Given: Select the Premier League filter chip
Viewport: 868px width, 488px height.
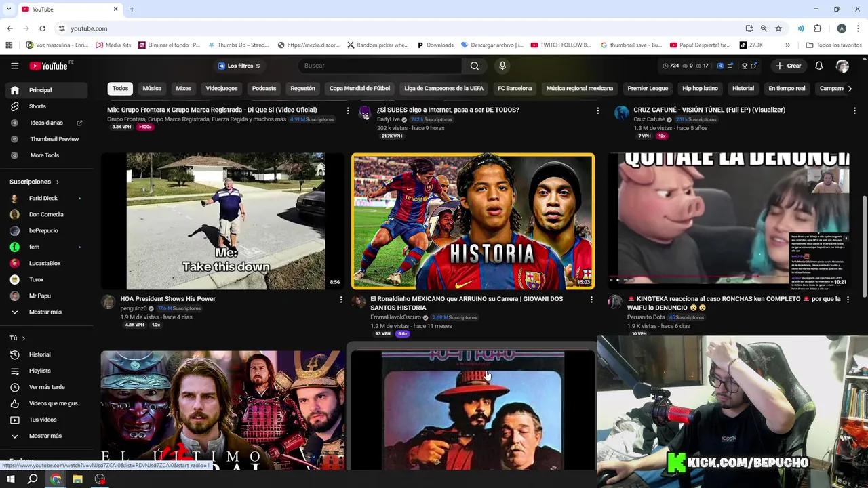Looking at the screenshot, I should pyautogui.click(x=648, y=88).
